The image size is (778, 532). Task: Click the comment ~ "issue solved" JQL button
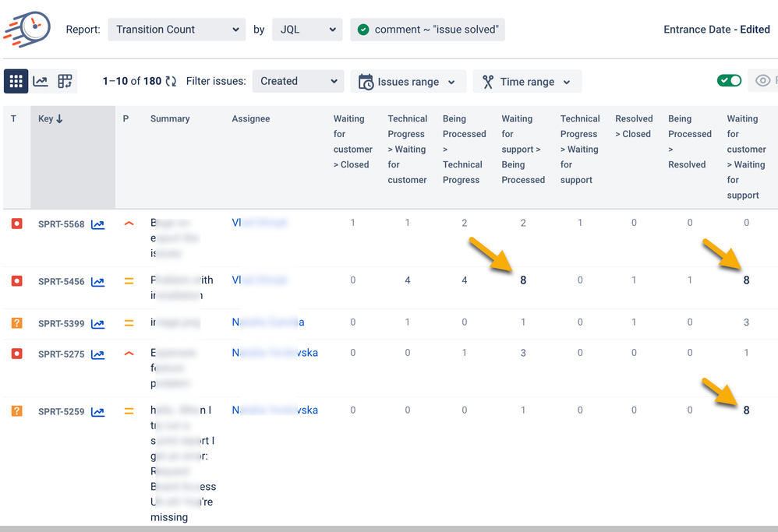pos(427,30)
